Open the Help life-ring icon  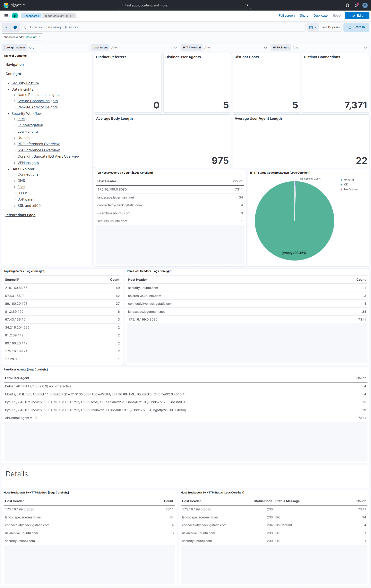coord(347,5)
